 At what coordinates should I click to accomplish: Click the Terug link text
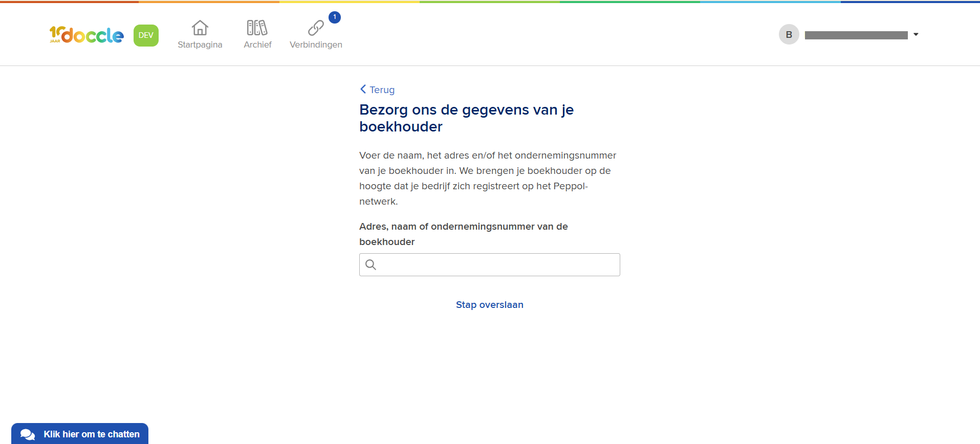(382, 90)
